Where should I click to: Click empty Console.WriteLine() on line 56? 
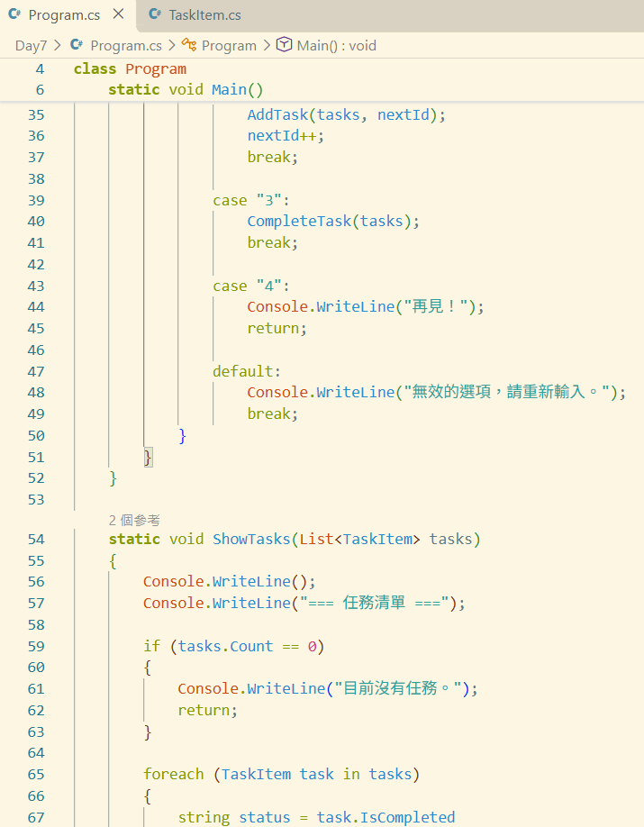230,582
